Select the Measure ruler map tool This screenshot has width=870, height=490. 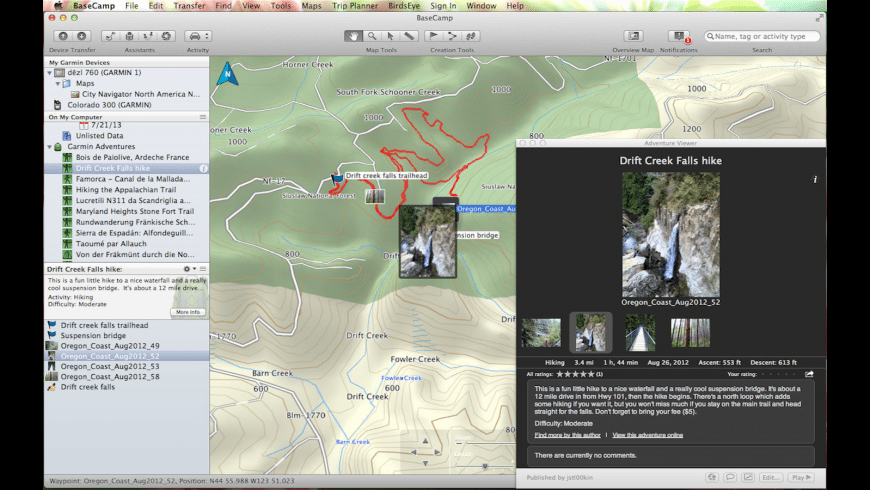coord(409,36)
